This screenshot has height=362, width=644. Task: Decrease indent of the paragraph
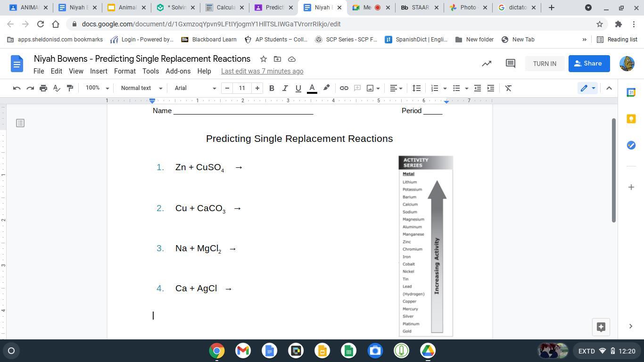point(478,88)
